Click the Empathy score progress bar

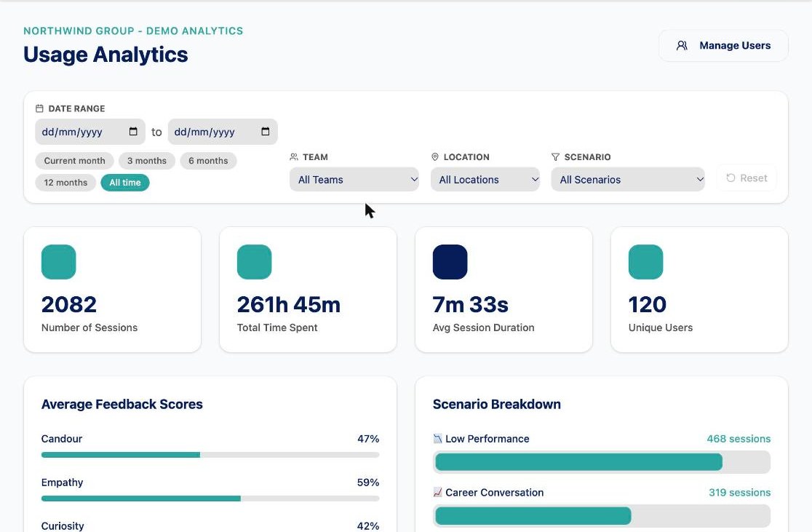click(210, 499)
